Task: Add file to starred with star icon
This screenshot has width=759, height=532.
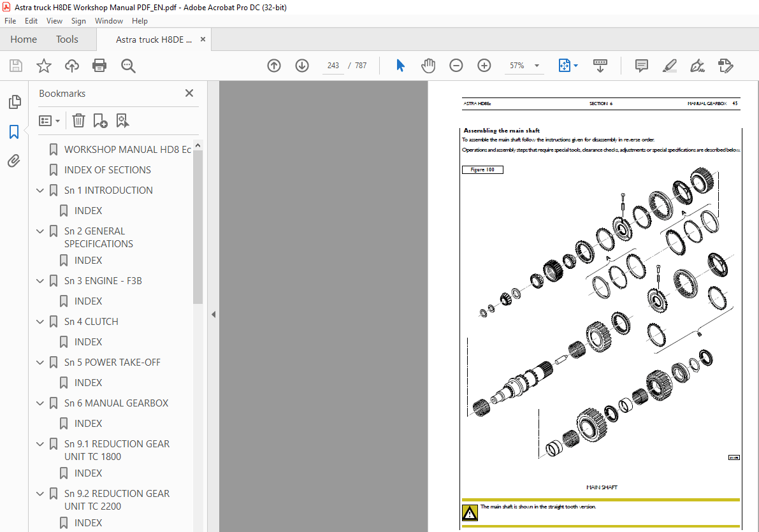Action: (43, 66)
